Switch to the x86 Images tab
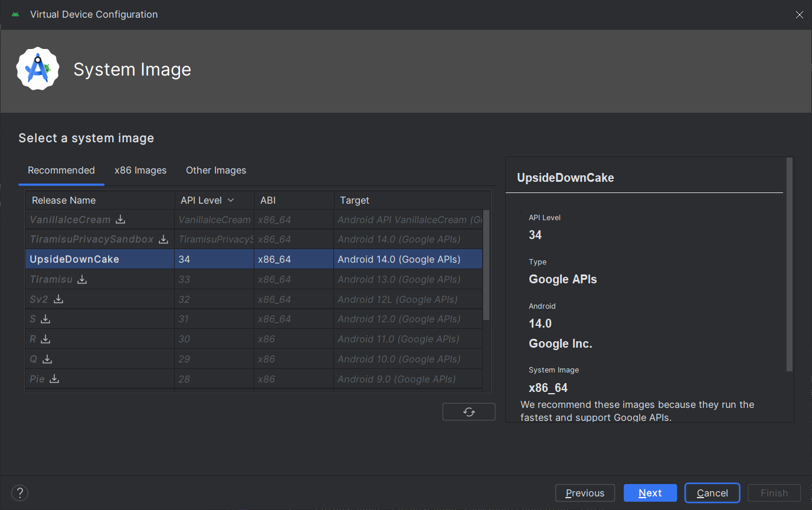 coord(140,171)
